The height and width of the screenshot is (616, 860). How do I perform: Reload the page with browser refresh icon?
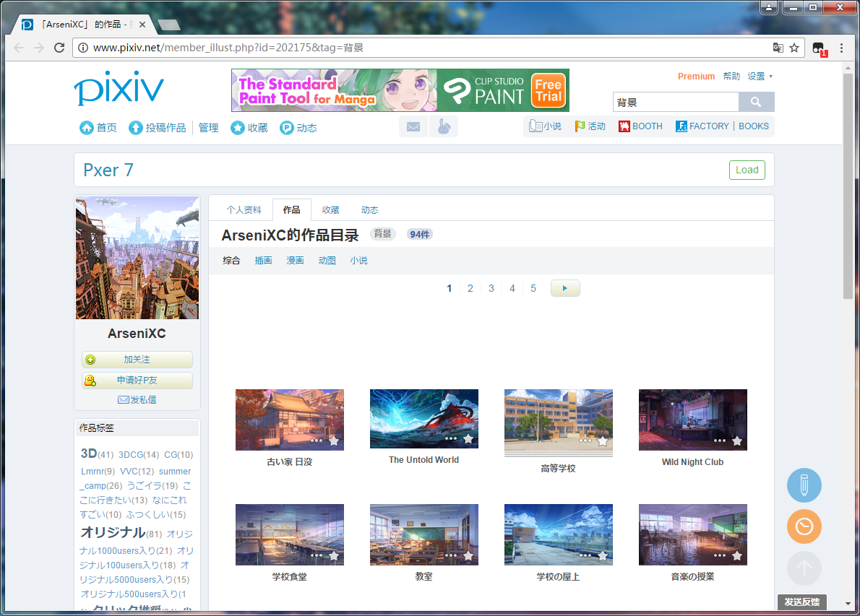[x=59, y=48]
